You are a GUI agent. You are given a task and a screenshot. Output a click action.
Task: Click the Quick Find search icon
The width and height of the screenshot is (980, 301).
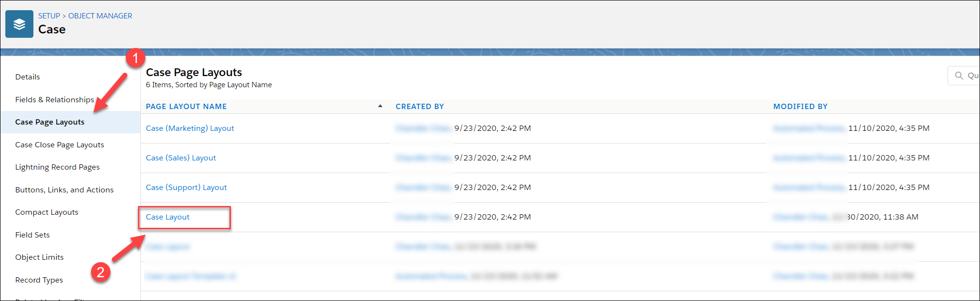click(x=959, y=76)
